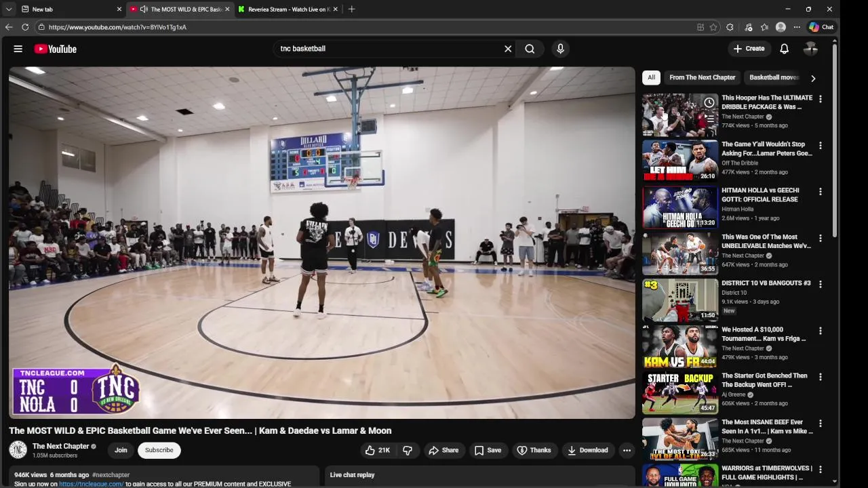Open options for Lamar Peters game video
Viewport: 868px width, 488px height.
pos(820,146)
